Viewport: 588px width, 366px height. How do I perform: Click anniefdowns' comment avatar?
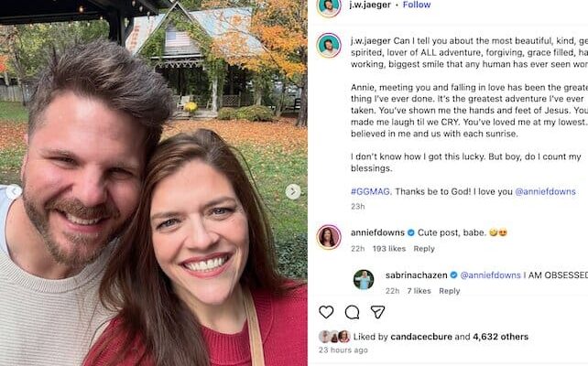click(x=329, y=237)
